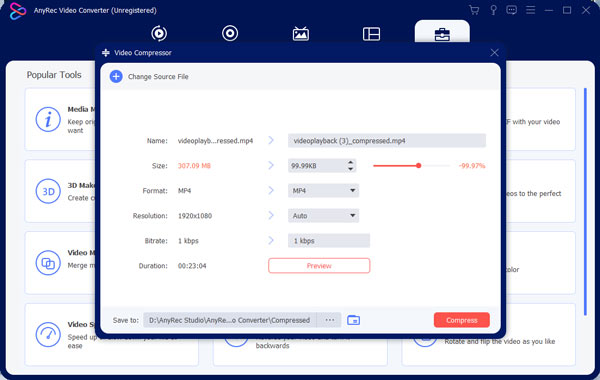Open the output folder icon

[353, 320]
